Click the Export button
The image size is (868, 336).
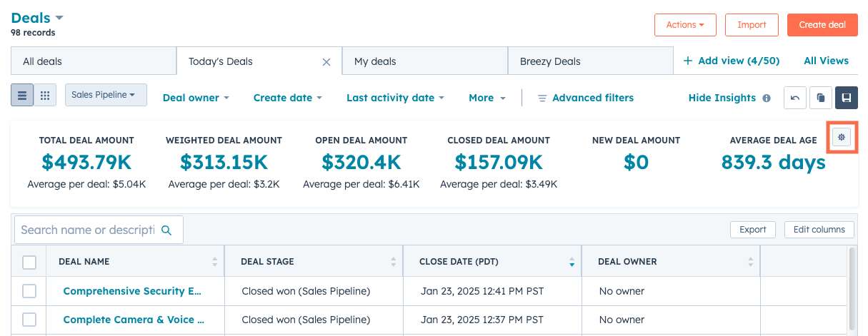(x=752, y=230)
